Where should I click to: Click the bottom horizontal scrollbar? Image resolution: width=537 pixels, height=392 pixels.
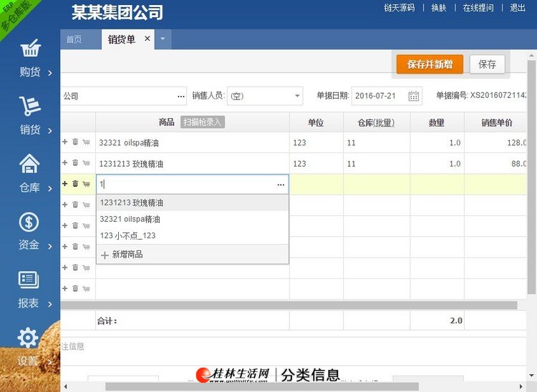[261, 387]
